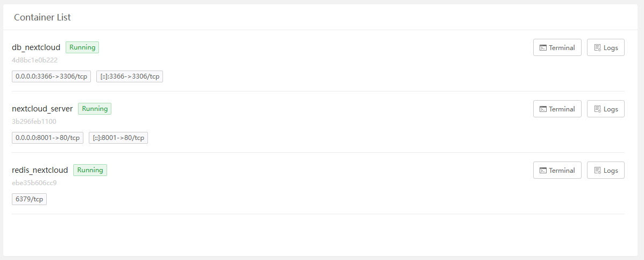Screen dimensions: 644x260
Task: View Logs for redis_nextcloud container
Action: (605, 170)
